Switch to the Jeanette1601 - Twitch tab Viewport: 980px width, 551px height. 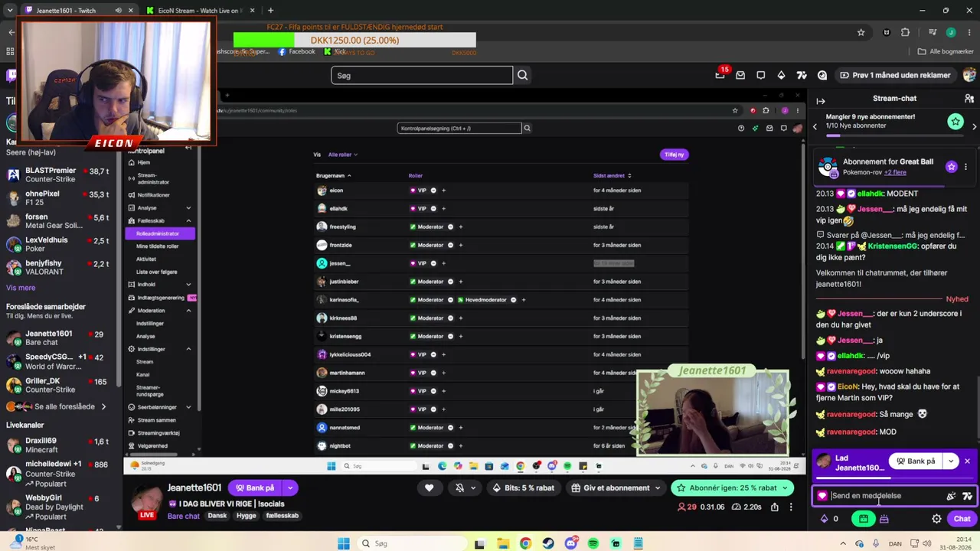tap(76, 11)
